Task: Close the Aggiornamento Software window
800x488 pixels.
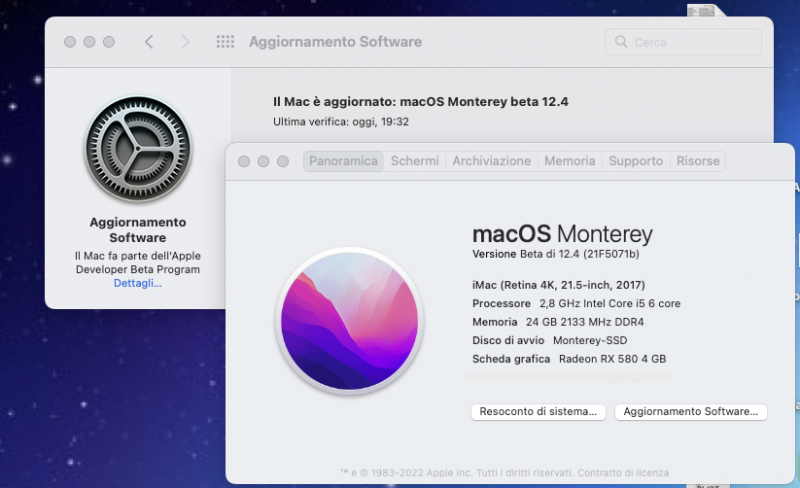Action: [x=70, y=42]
